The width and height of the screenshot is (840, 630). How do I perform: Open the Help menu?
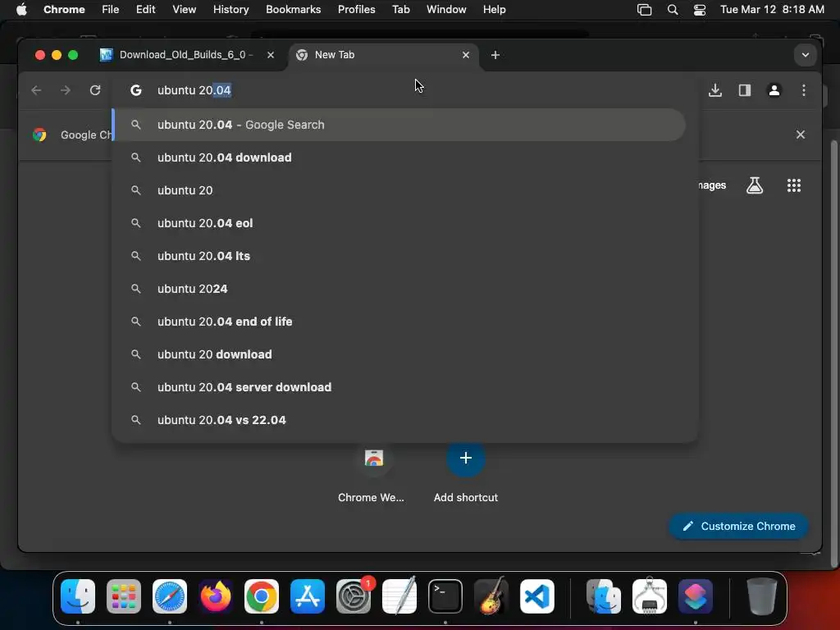pos(494,9)
